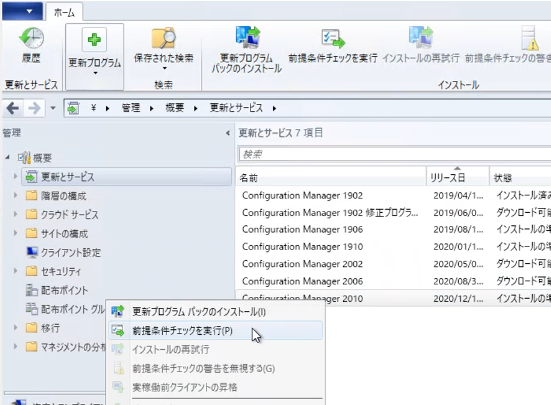Open the navigation history dropdown arrow
This screenshot has width=551, height=405.
[x=53, y=108]
